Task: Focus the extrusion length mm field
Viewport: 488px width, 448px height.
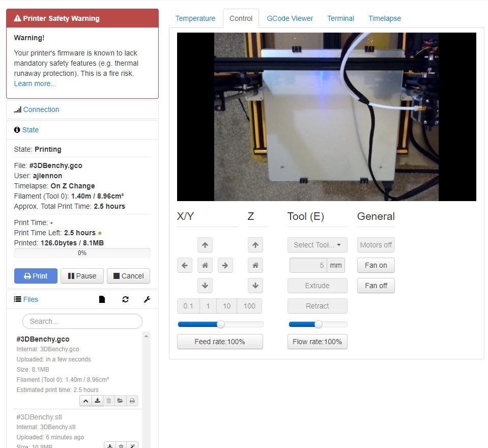Action: pos(308,265)
